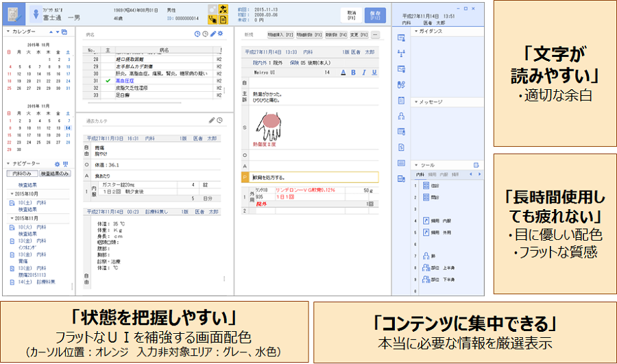Viewport: 617px width, 364px height.
Task: Click the hierarchy tree icon in sidebar
Action: pyautogui.click(x=401, y=53)
